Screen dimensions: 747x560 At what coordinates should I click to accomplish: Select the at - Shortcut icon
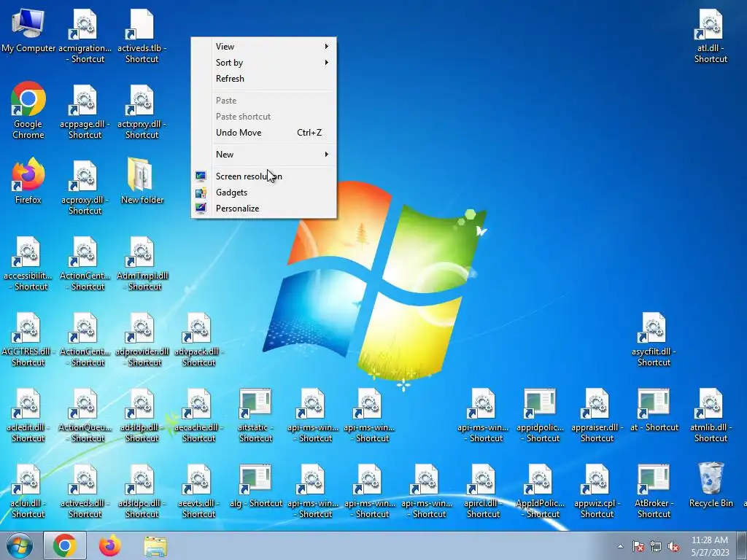point(654,411)
